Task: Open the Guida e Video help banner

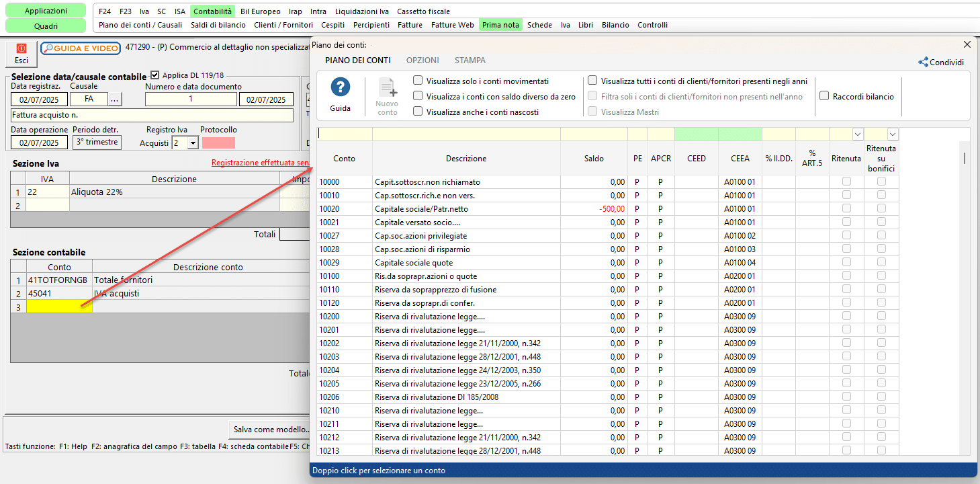Action: [x=81, y=48]
